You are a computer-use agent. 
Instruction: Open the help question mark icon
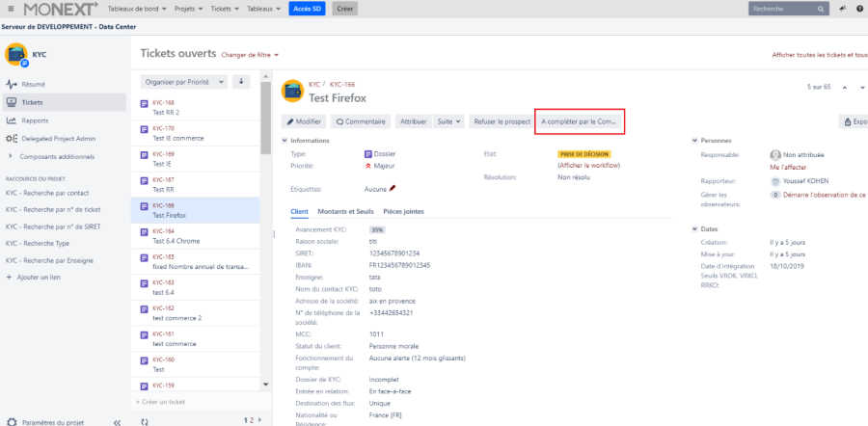pyautogui.click(x=861, y=9)
